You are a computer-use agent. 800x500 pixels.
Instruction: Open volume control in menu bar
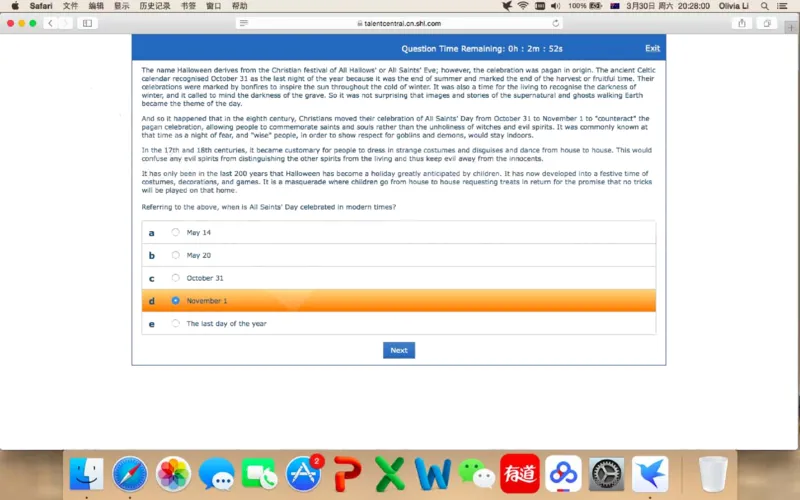(x=555, y=6)
